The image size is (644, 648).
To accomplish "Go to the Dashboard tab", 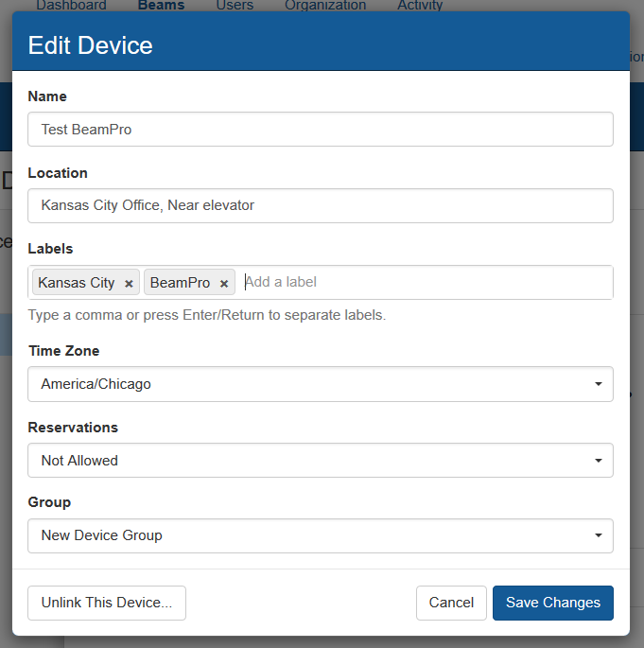I will pos(71,6).
